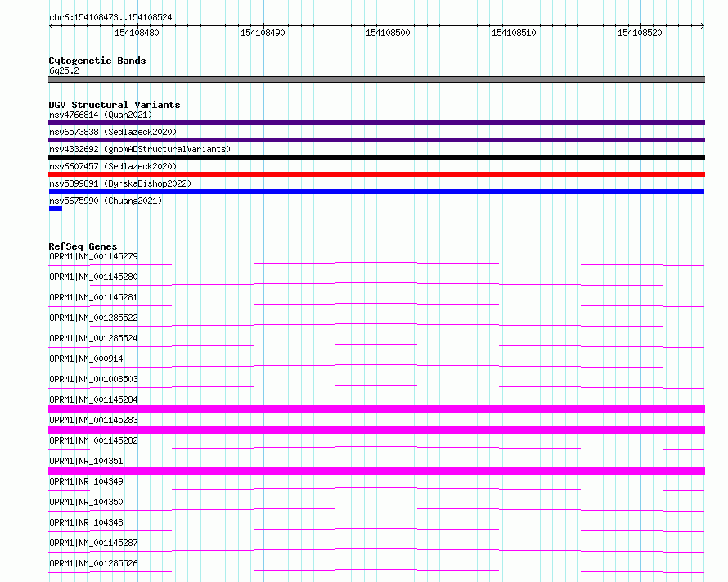Image resolution: width=728 pixels, height=582 pixels.
Task: Click the purple bar for nsv4766814
Action: [376, 123]
